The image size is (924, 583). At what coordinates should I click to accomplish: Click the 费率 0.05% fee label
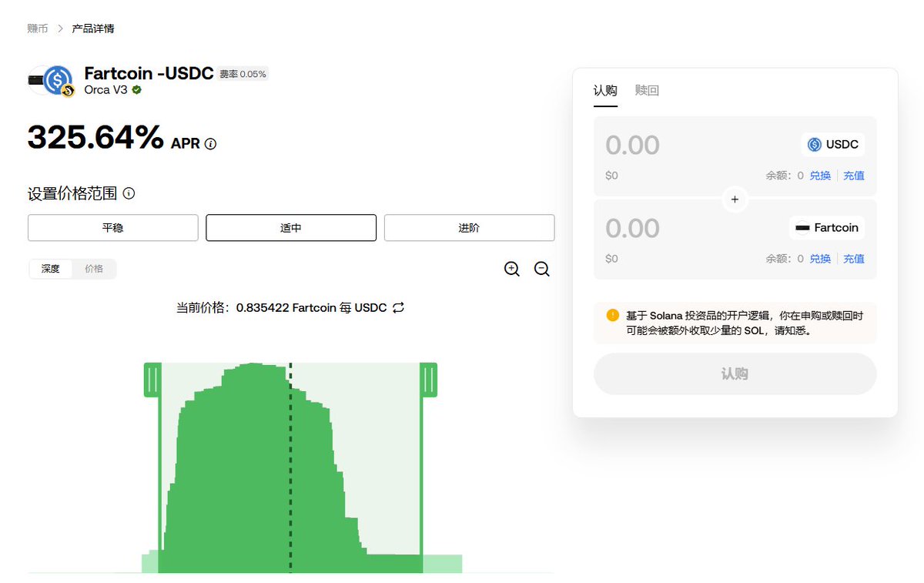coord(243,74)
